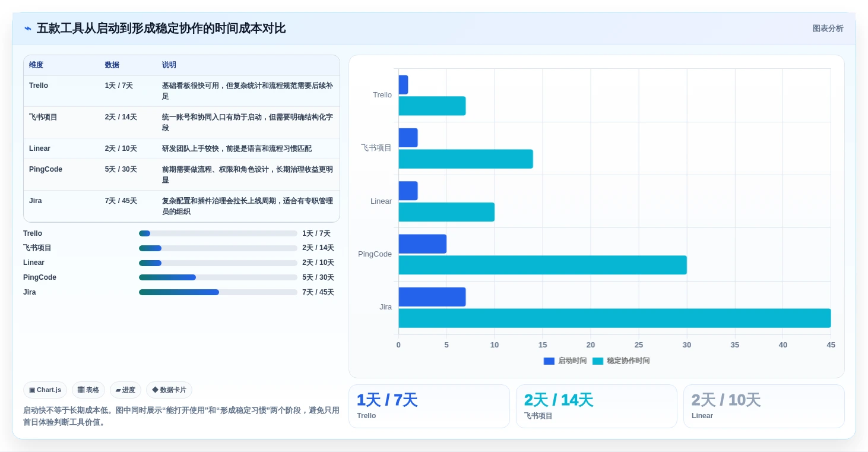Click the 数据 column header

(112, 65)
